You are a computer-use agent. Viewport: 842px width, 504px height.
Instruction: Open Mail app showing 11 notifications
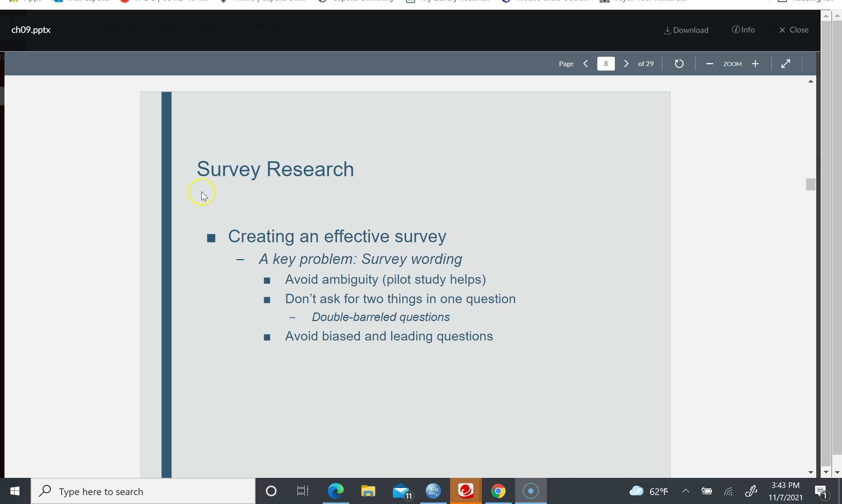coord(400,491)
